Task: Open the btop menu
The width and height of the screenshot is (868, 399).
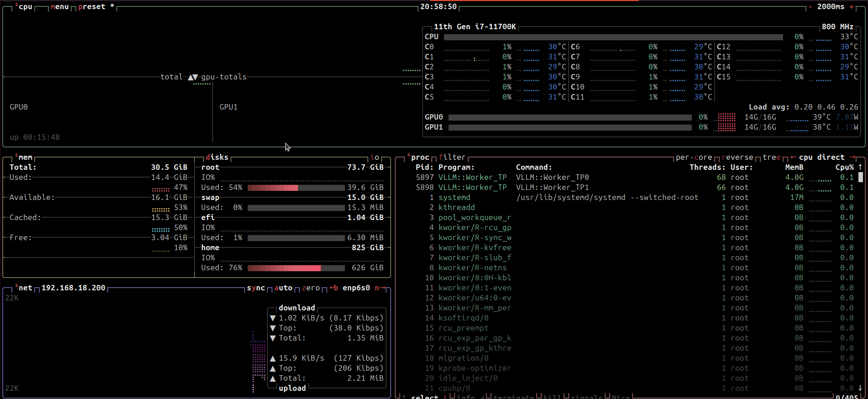Action: click(x=60, y=6)
